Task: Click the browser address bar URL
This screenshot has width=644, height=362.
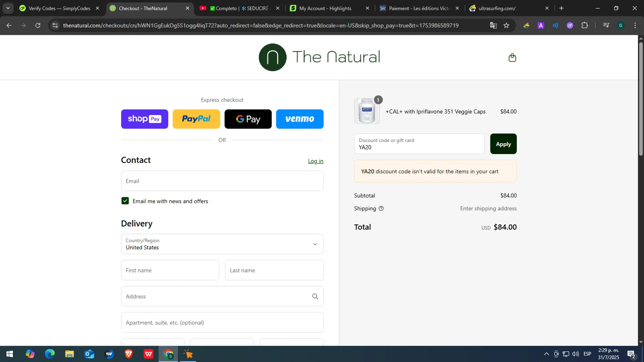Action: (261, 25)
